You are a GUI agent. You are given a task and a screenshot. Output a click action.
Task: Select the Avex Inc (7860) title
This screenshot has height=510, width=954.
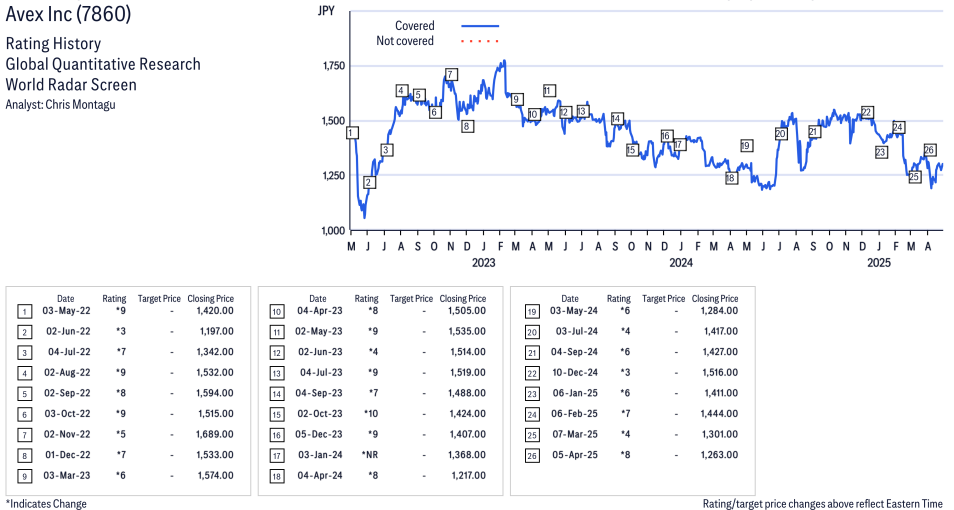[x=68, y=13]
